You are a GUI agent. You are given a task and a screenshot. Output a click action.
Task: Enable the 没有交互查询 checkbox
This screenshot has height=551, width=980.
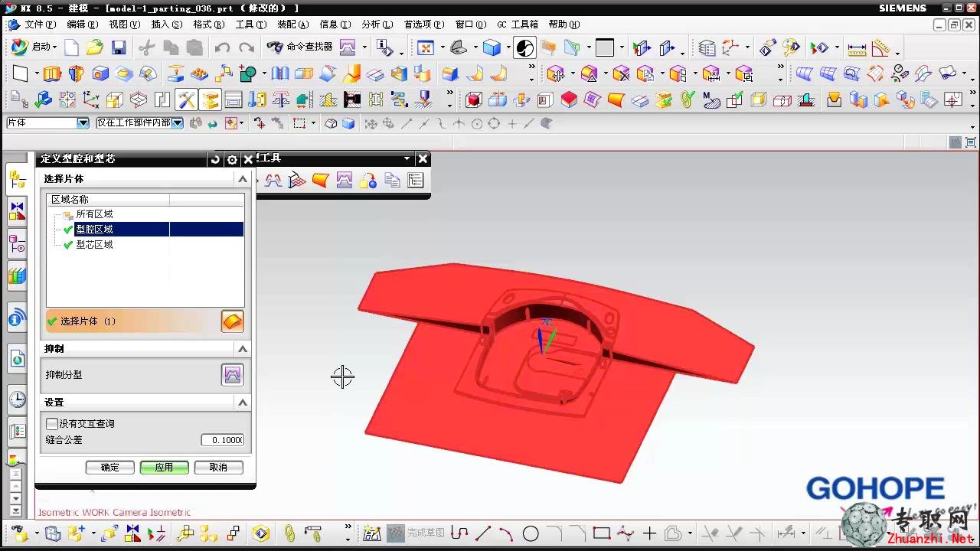[52, 423]
